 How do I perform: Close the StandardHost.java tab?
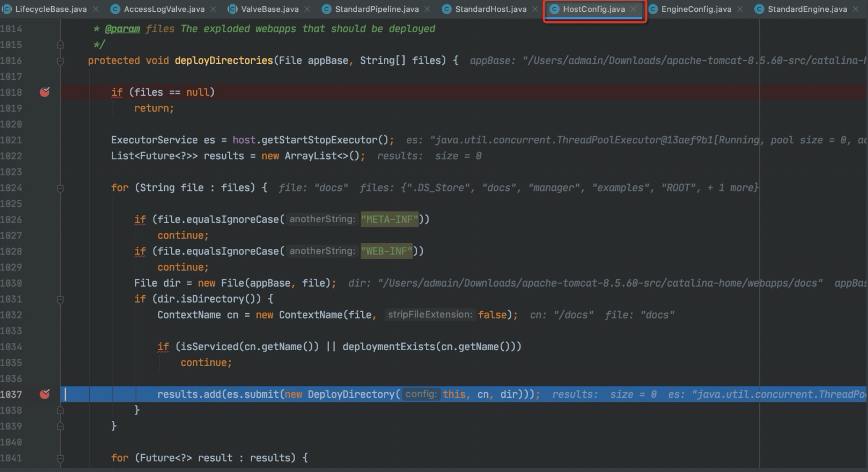tap(535, 9)
